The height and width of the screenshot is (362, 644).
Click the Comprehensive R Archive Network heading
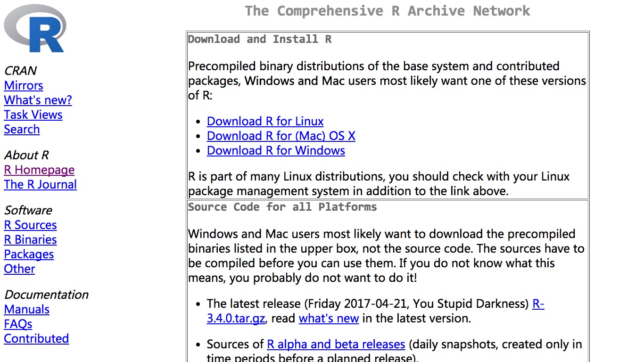(x=388, y=11)
